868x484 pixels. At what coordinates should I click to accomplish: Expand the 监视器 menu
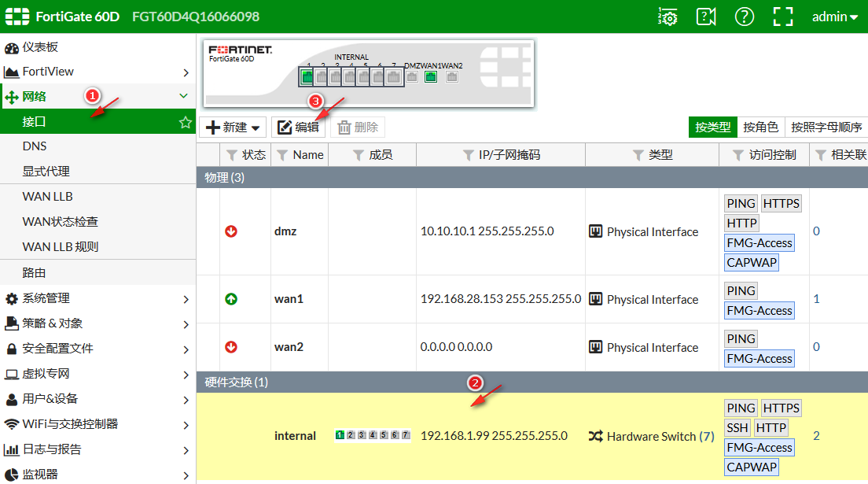pos(98,475)
